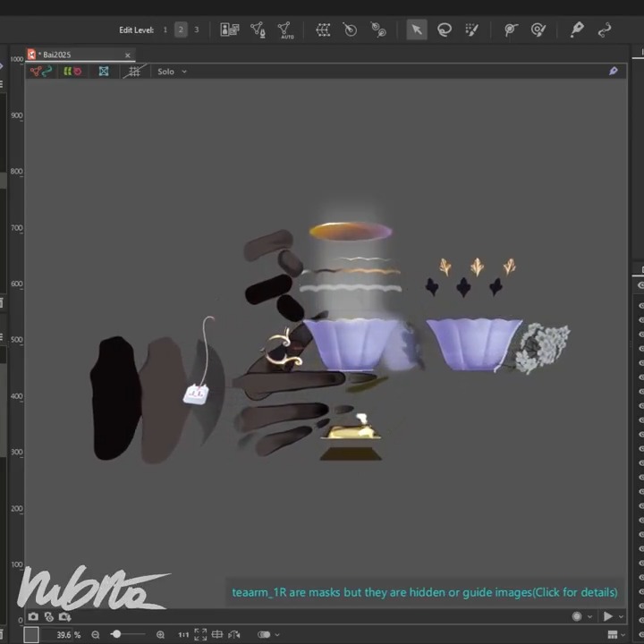Flip the canvas view horizontally
This screenshot has height=644, width=644.
click(234, 634)
